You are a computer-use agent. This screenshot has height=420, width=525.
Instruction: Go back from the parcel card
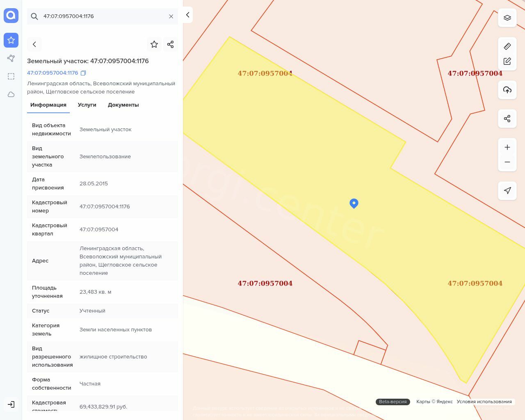tap(34, 44)
